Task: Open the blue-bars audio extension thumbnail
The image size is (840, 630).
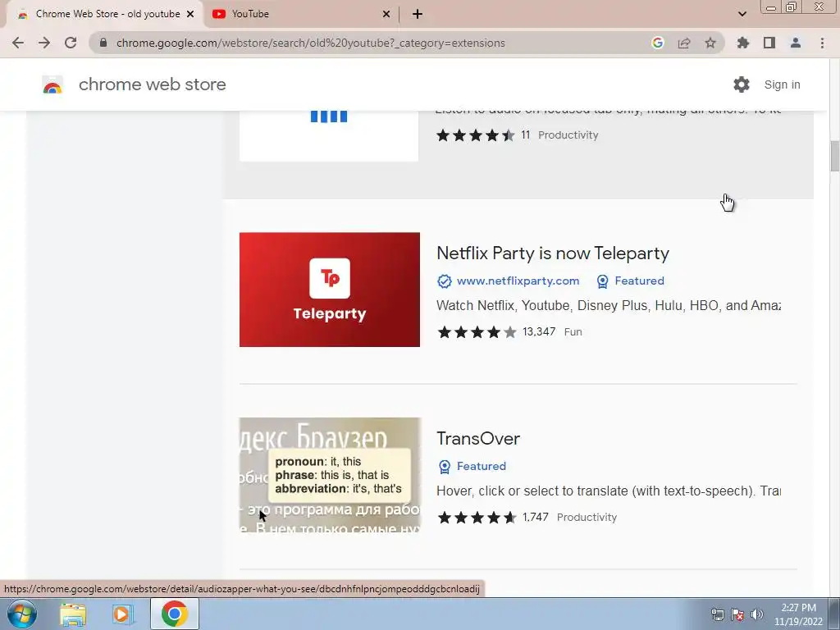Action: [x=329, y=135]
